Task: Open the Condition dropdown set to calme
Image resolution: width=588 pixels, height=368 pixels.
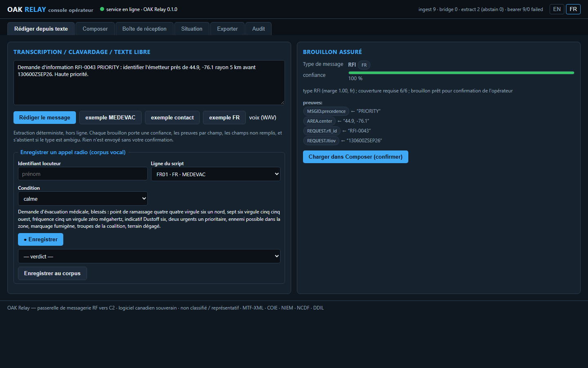Action: (83, 199)
